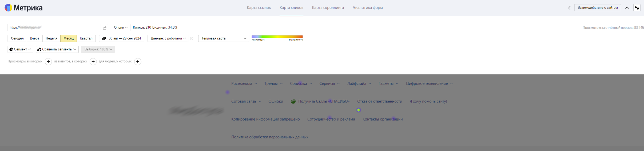
Task: Add condition for 'из визитов, в которых'
Action: (93, 62)
